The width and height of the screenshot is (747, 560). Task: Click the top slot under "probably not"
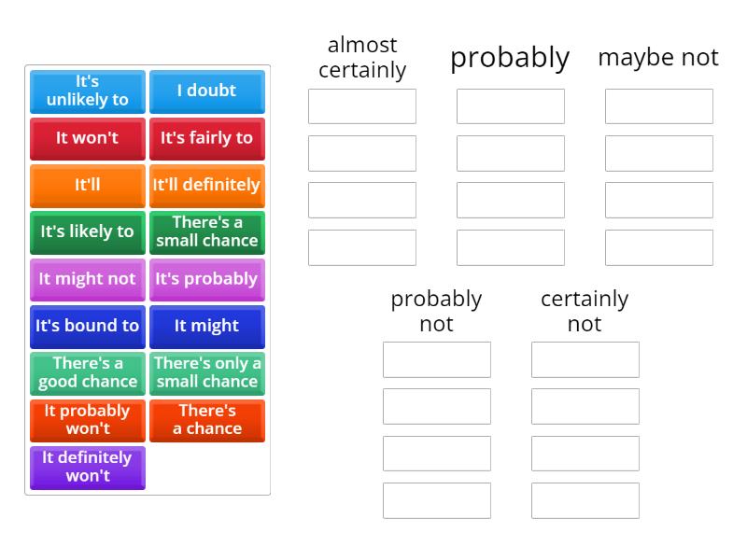pos(436,359)
